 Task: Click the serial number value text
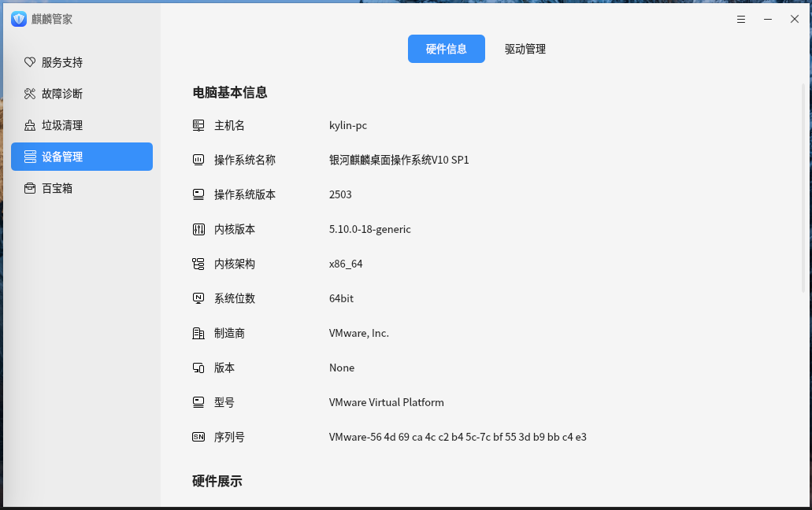458,437
